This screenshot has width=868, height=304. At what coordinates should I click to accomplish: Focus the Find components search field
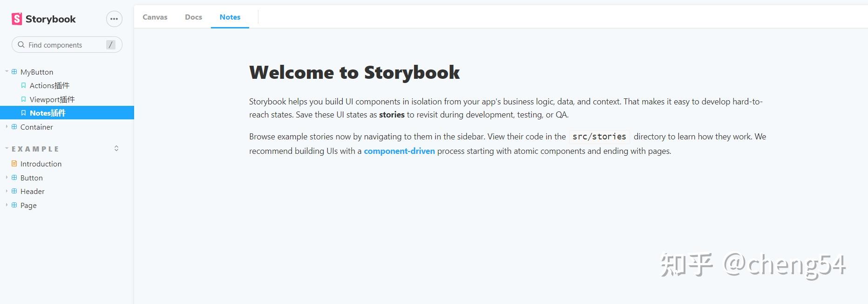67,45
